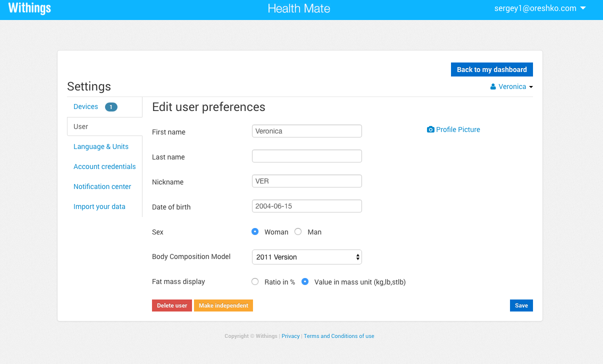Click the red Delete user button
Viewport: 603px width, 364px height.
[172, 305]
